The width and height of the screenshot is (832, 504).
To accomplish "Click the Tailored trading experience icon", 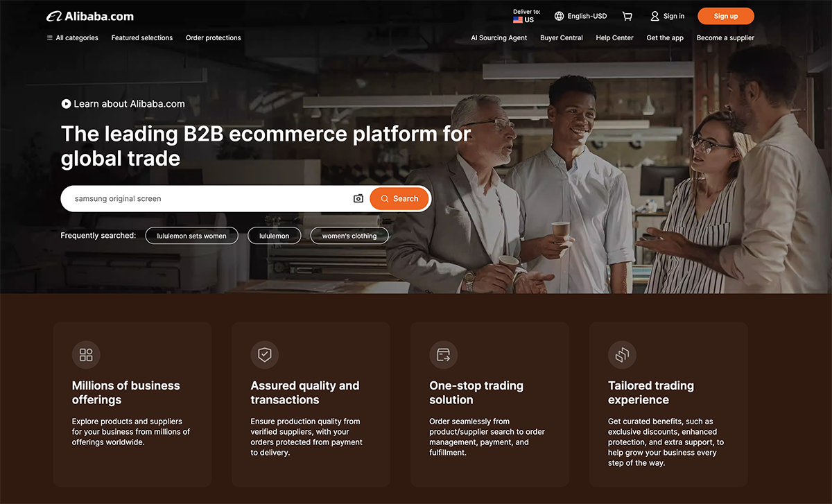I will coord(622,355).
